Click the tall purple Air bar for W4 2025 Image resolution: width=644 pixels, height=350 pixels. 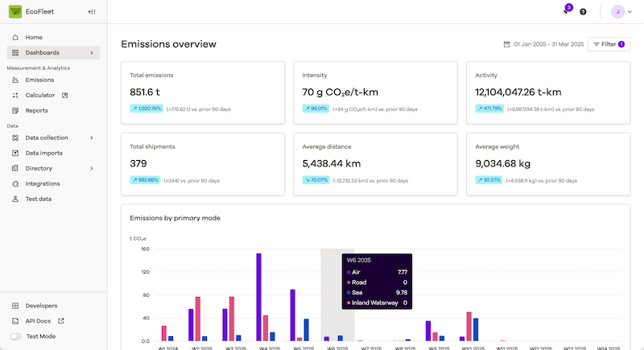pos(258,297)
